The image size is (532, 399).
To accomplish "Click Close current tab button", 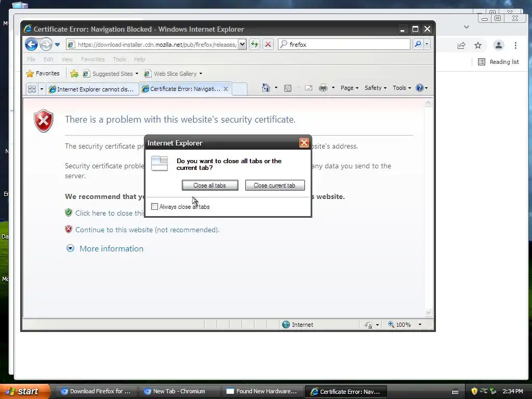I will tap(275, 185).
